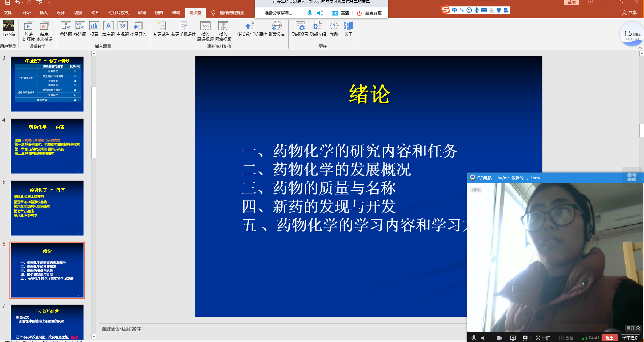Select slide 4 thumbnail 药物化学 内容
This screenshot has height=342, width=644.
click(x=47, y=146)
